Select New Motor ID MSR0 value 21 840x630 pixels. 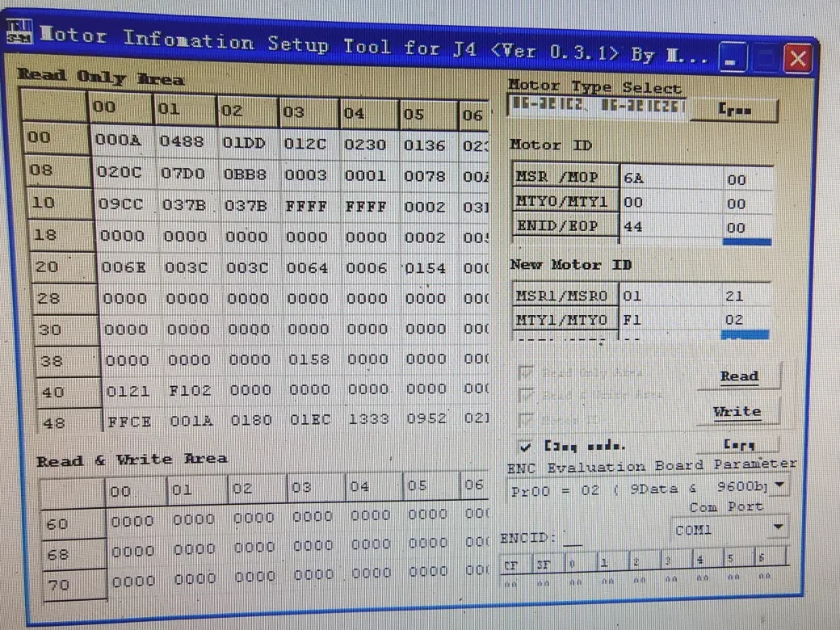(x=747, y=296)
